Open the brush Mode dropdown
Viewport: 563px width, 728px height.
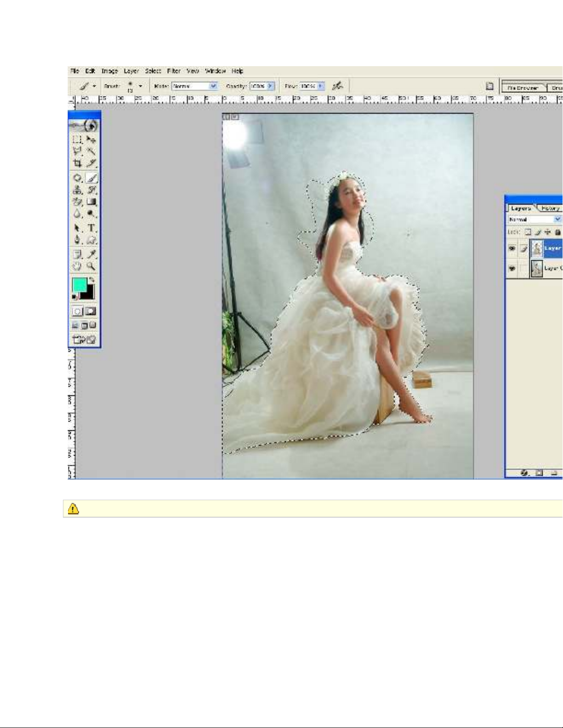pos(213,86)
